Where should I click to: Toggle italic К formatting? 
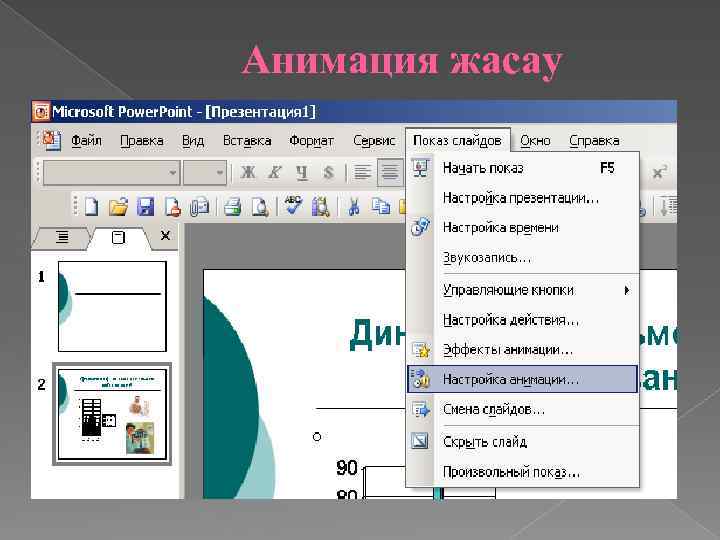tap(275, 172)
